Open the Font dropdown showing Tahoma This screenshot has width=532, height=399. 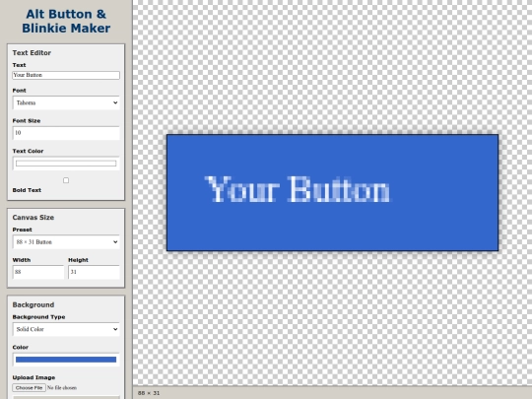tap(66, 102)
